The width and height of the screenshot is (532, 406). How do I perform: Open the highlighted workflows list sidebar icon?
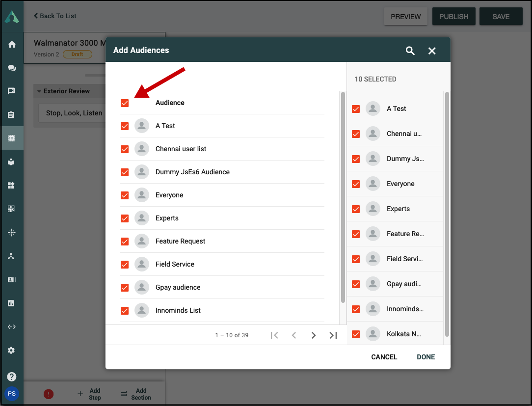(12, 138)
